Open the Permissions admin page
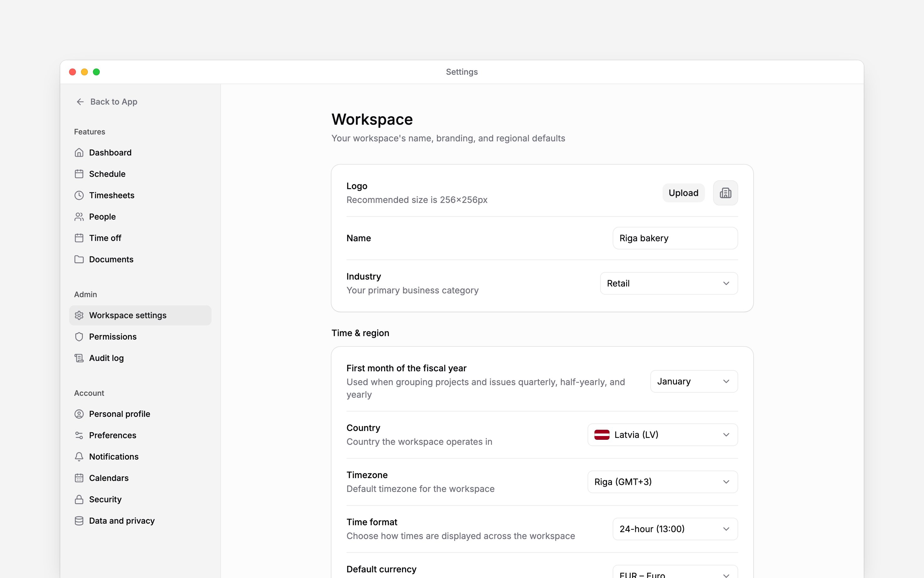 click(140, 337)
